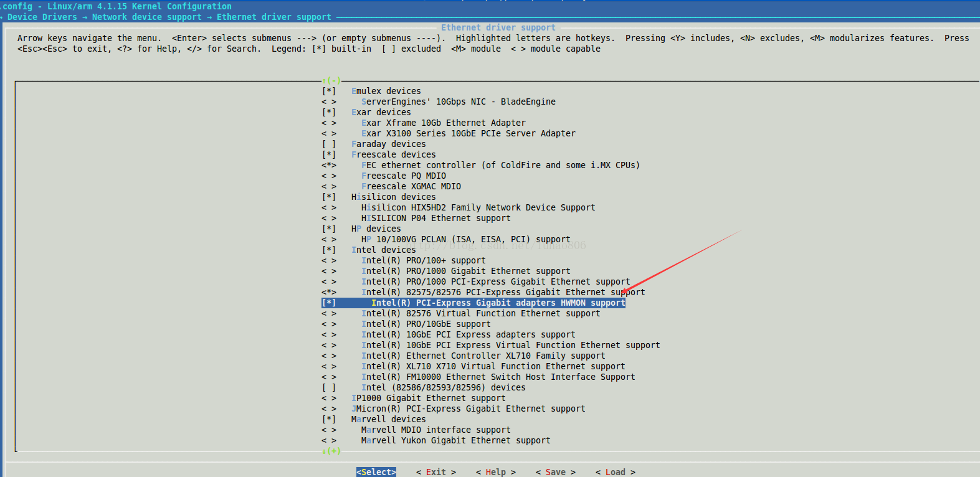
Task: Choose the Exit button
Action: (x=436, y=472)
